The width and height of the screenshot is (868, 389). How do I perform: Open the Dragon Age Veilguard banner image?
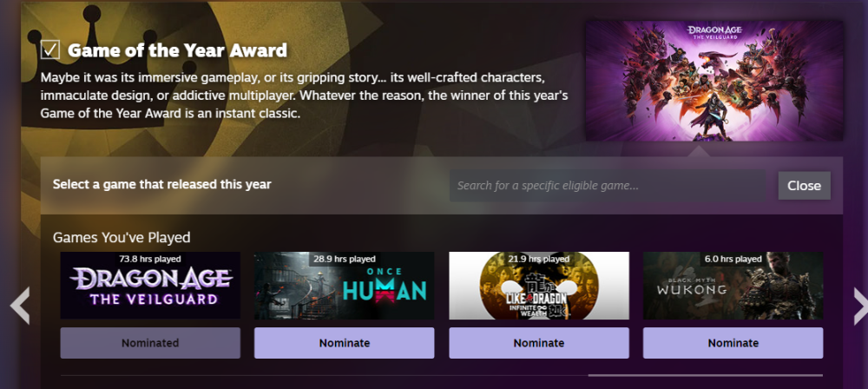713,81
